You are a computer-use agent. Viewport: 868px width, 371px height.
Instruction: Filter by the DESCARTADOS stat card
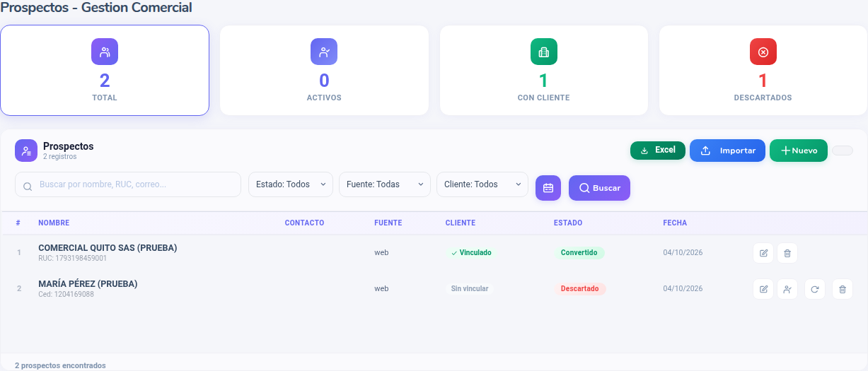tap(763, 71)
